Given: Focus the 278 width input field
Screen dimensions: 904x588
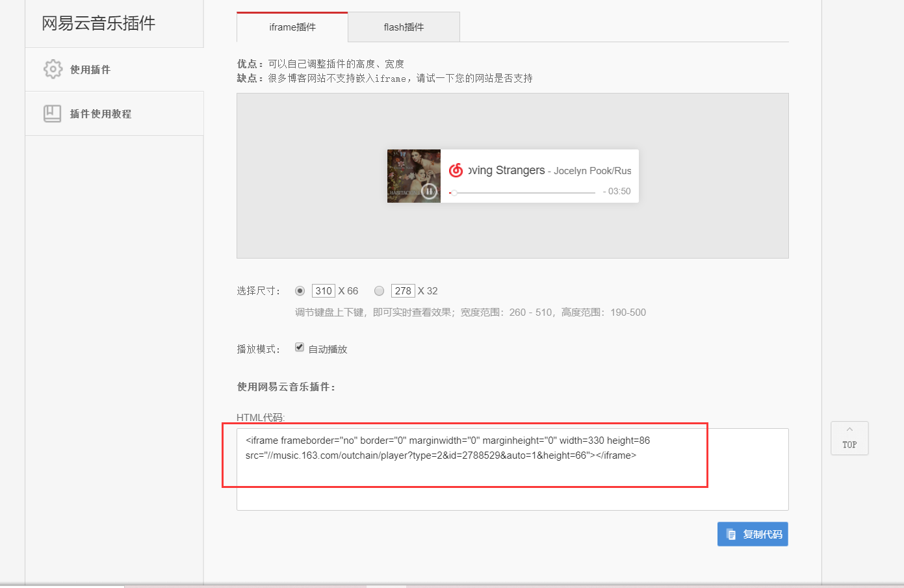Looking at the screenshot, I should [x=403, y=290].
